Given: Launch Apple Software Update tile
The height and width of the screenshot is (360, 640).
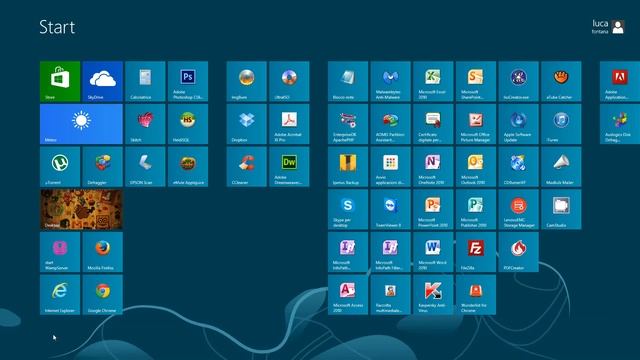Looking at the screenshot, I should click(x=518, y=124).
